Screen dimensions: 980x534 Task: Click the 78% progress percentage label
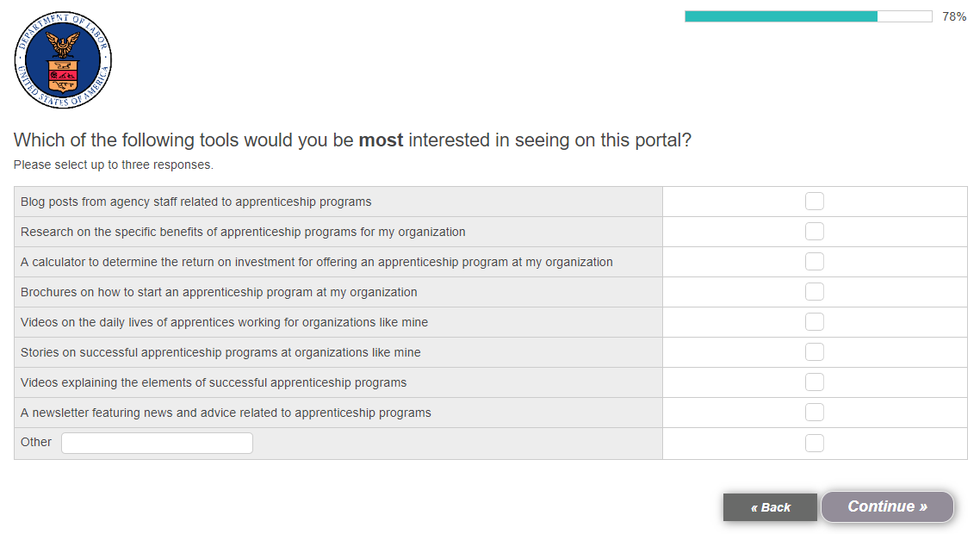tap(954, 16)
